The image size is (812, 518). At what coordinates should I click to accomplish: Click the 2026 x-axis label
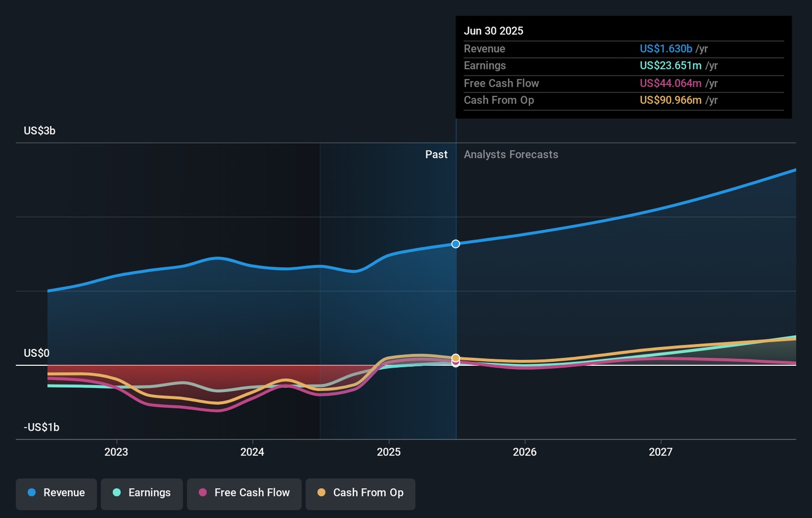click(524, 452)
